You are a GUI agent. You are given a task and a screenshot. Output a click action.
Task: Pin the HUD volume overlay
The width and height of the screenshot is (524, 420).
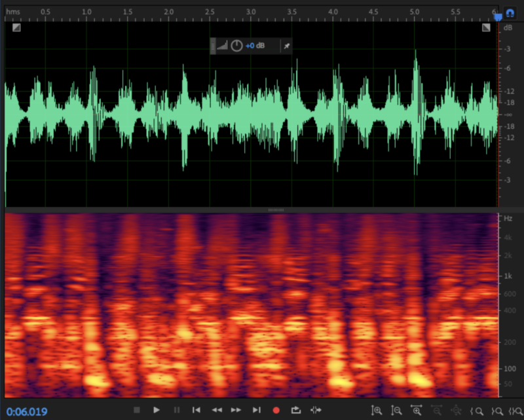(286, 45)
